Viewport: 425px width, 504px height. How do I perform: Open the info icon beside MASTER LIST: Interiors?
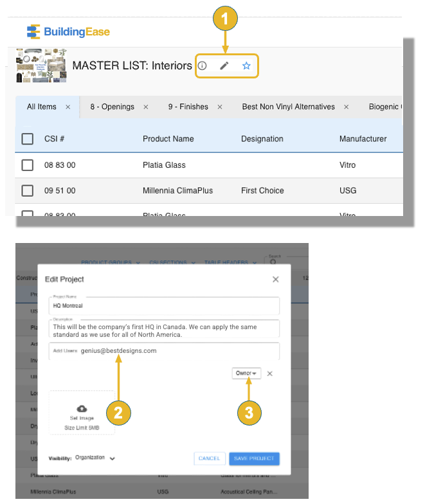[x=202, y=66]
